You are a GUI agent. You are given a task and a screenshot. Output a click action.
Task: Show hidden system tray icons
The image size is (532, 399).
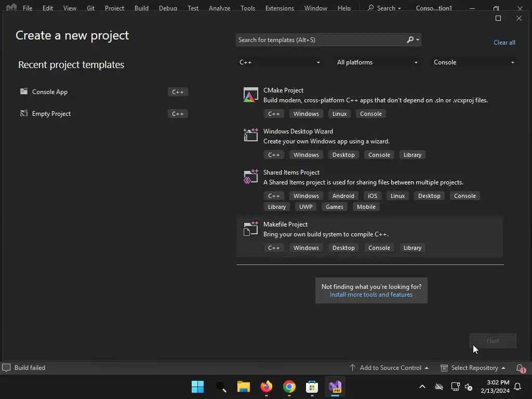(x=422, y=387)
